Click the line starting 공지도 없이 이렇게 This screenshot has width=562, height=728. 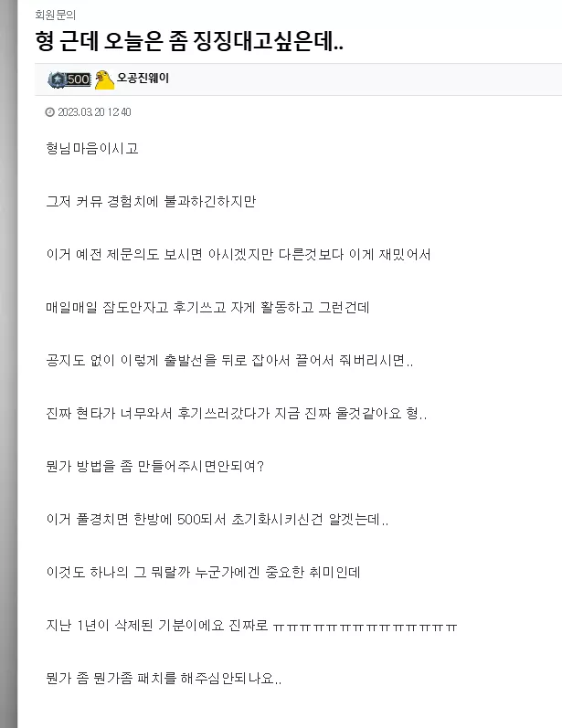[x=229, y=360]
